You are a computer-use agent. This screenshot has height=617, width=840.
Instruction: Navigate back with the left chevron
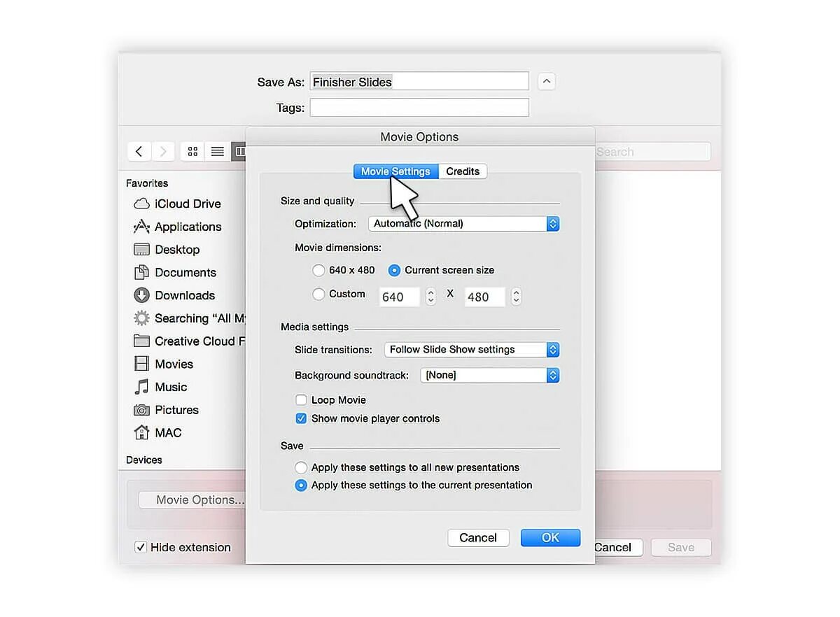pyautogui.click(x=139, y=151)
